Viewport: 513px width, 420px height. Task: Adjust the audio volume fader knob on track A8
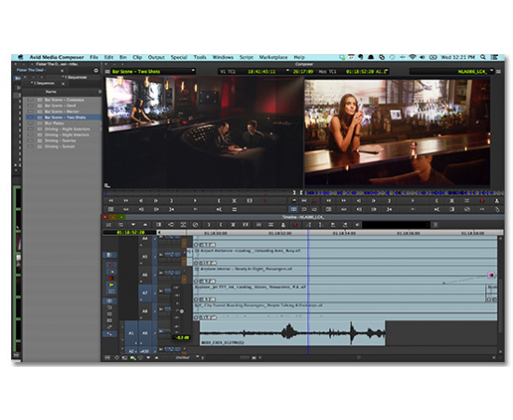point(182,312)
